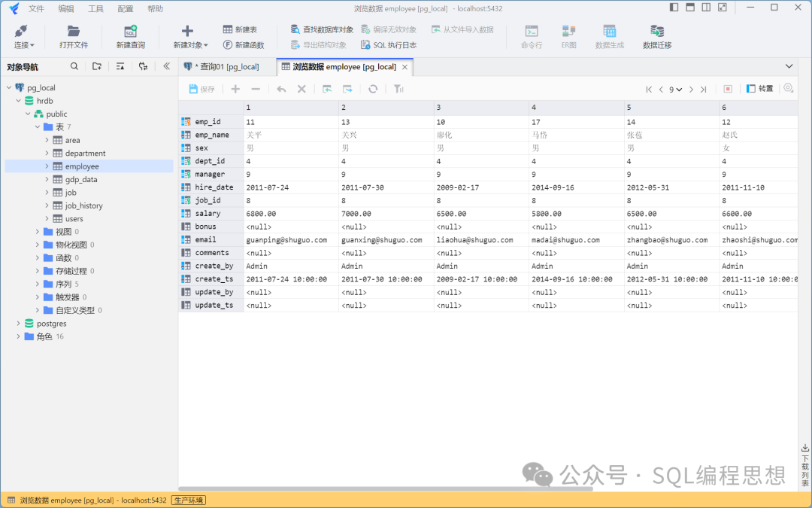The height and width of the screenshot is (508, 812).
Task: Click SQL 执行日志 button
Action: click(388, 45)
